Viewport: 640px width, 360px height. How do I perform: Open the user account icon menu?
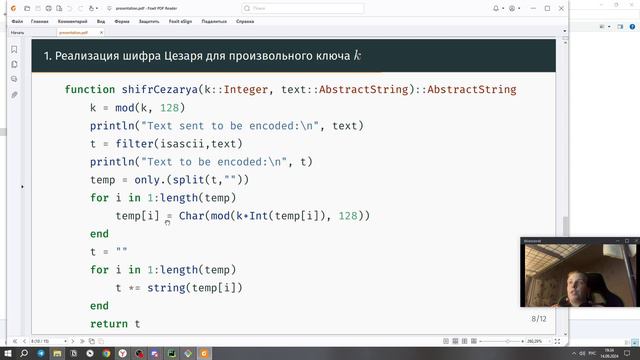[512, 8]
